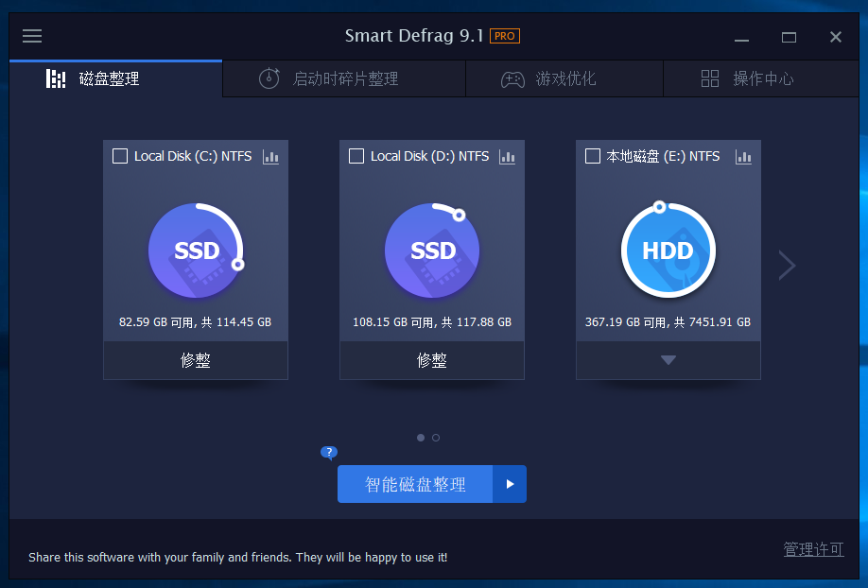Screen dimensions: 868x588
Task: Expand the dropdown arrow under disk E:
Action: click(668, 360)
